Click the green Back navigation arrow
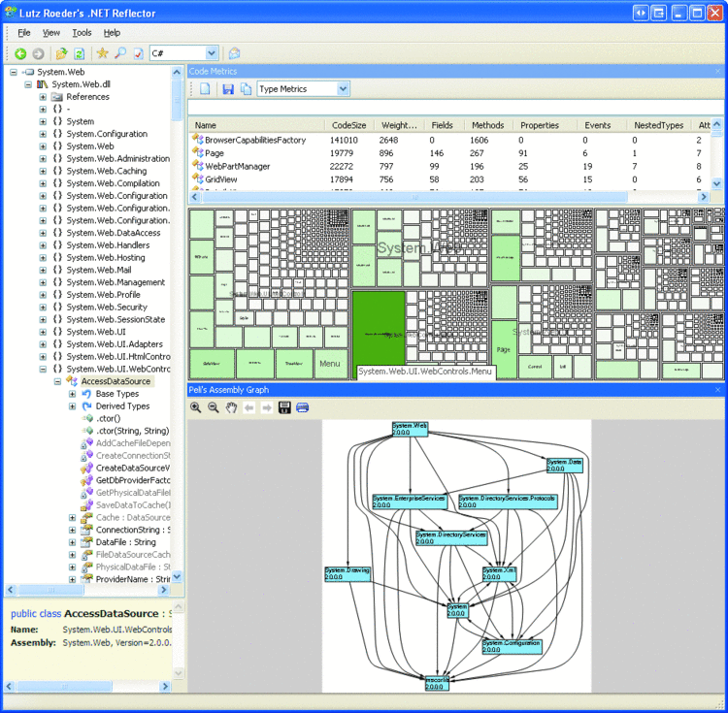728x713 pixels. pyautogui.click(x=20, y=53)
